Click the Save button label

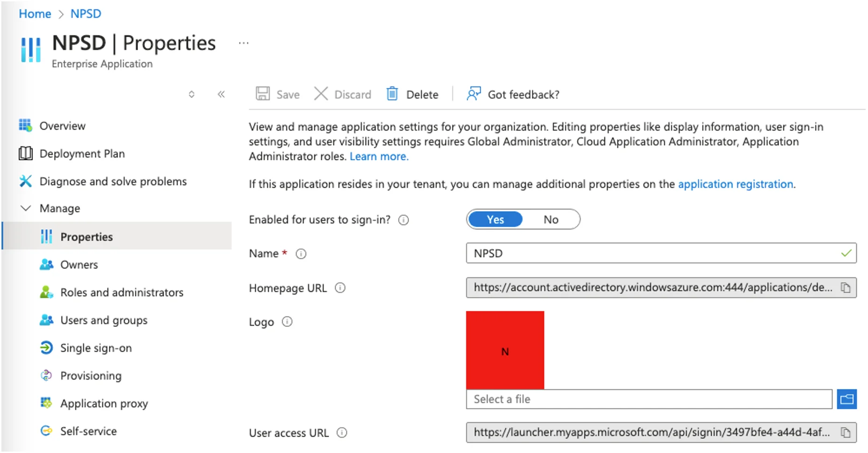click(288, 95)
